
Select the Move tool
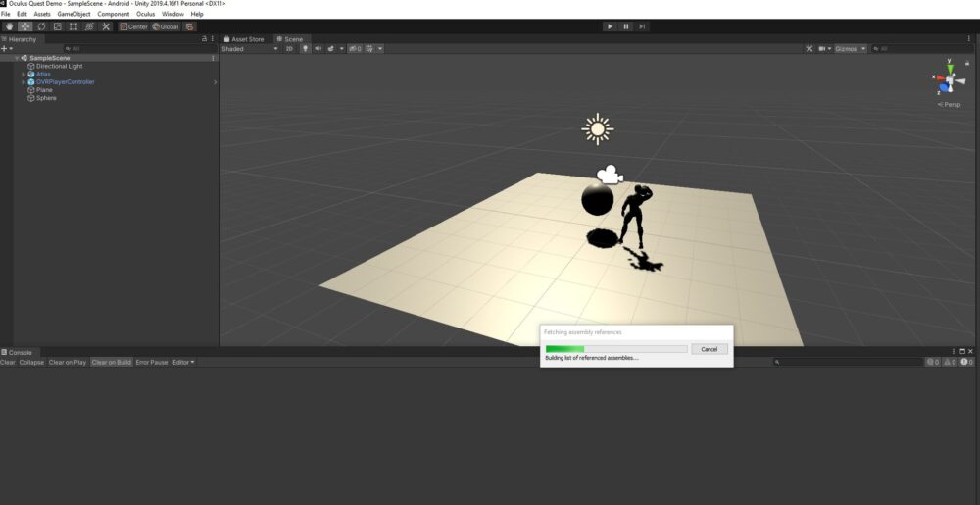tap(24, 26)
